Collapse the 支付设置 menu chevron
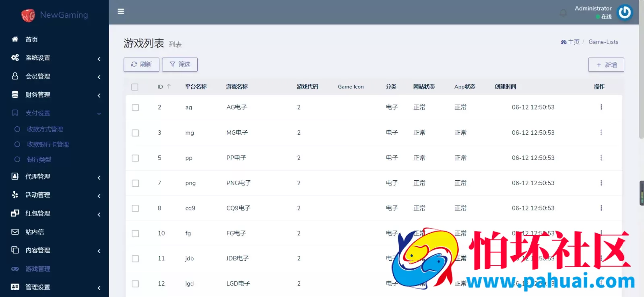The image size is (644, 297). coord(99,113)
